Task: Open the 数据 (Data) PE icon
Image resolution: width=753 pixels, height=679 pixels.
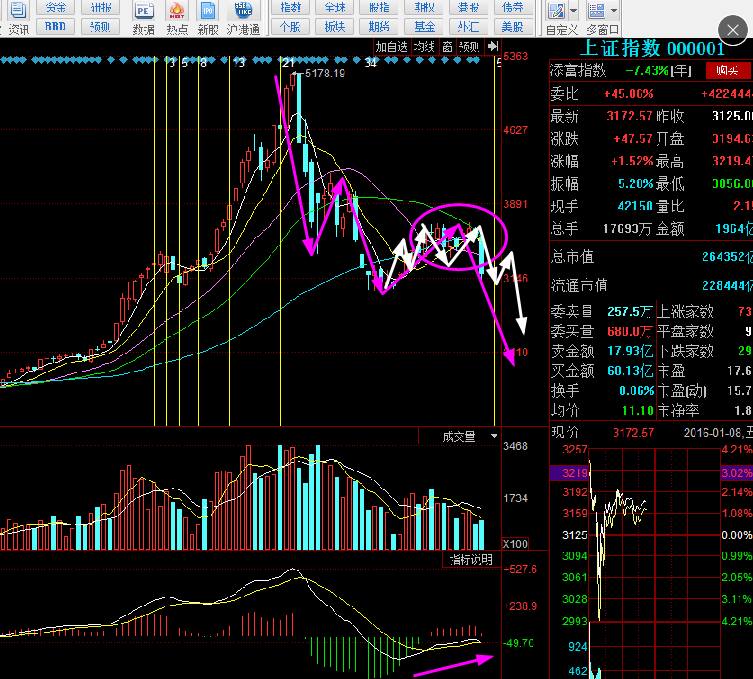Action: click(144, 12)
